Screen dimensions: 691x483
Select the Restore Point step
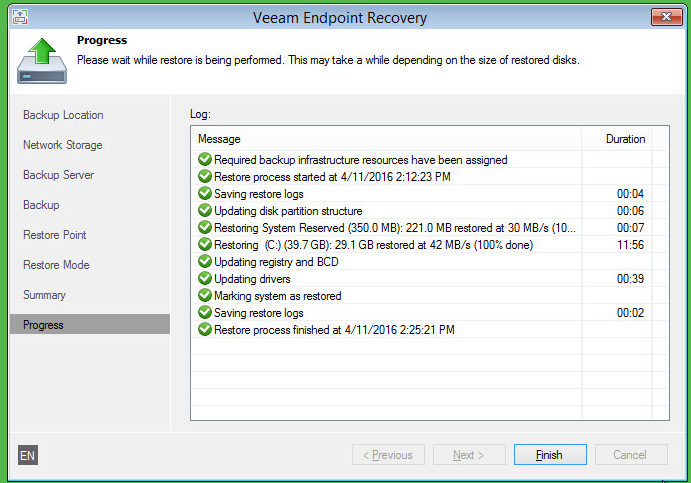click(x=55, y=235)
